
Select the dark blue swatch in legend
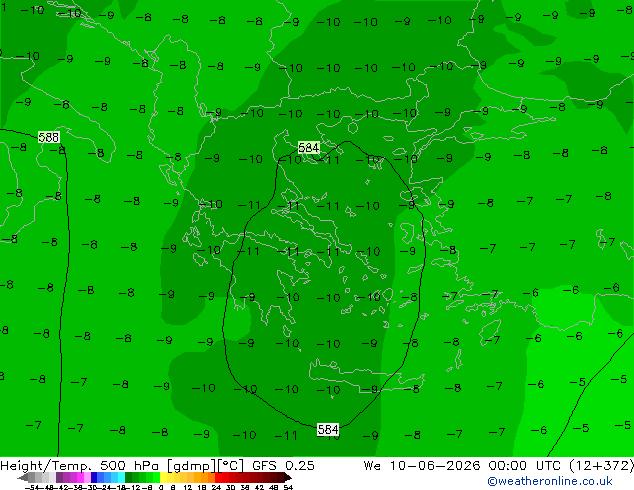[x=94, y=477]
